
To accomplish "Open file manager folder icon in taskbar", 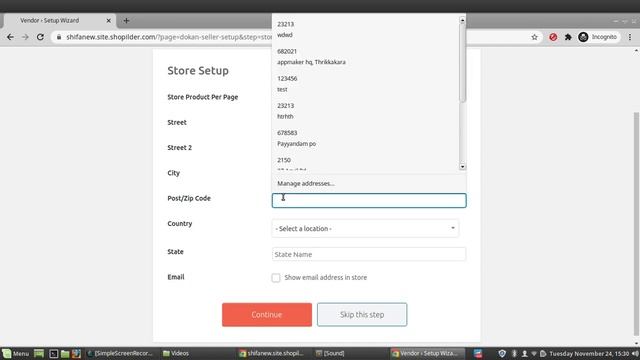I will point(65,353).
